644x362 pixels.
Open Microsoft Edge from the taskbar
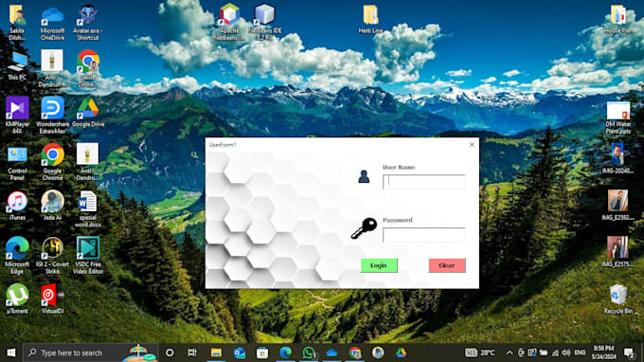[285, 353]
